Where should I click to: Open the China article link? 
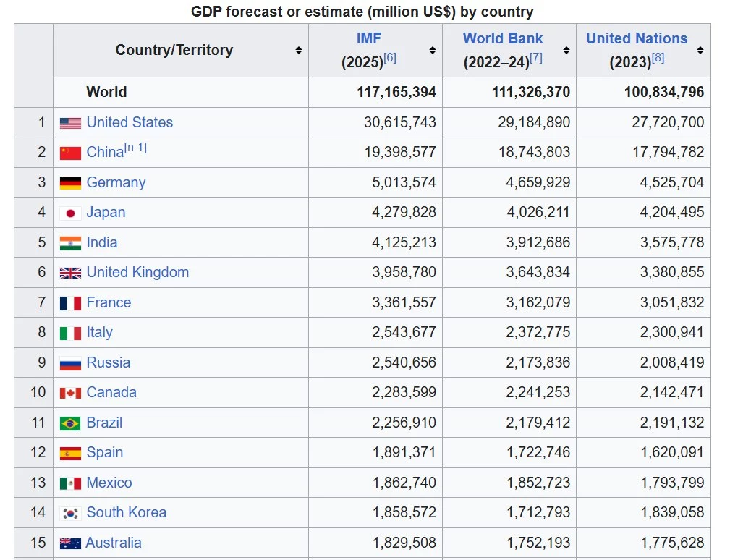(x=105, y=152)
